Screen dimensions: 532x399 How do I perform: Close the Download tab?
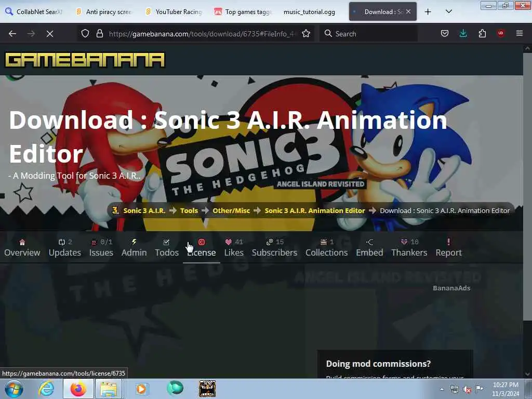pos(408,11)
